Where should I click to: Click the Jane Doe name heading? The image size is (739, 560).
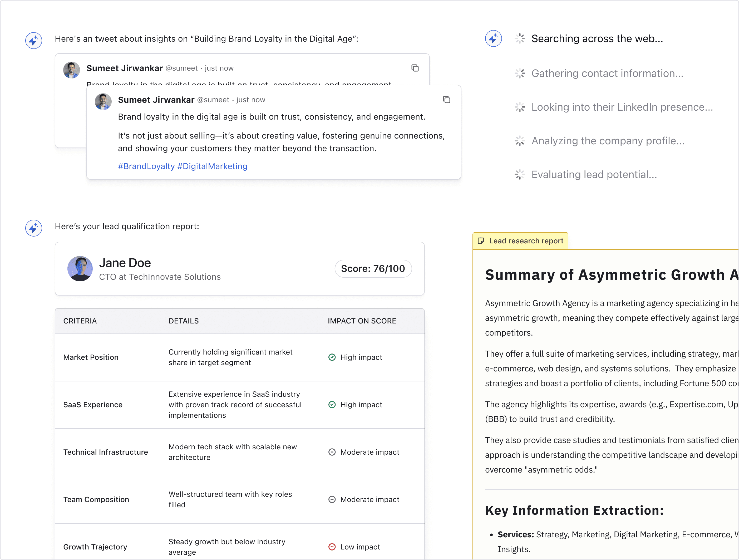pyautogui.click(x=125, y=263)
